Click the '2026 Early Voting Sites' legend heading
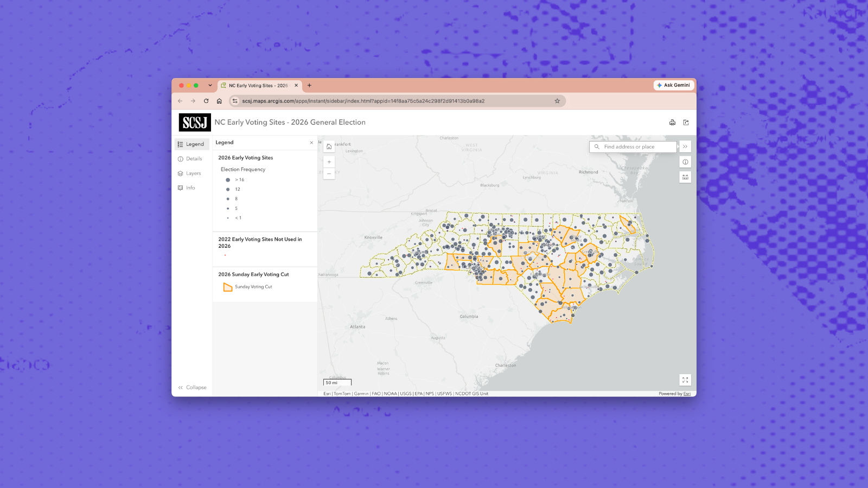The height and width of the screenshot is (488, 868). [246, 158]
